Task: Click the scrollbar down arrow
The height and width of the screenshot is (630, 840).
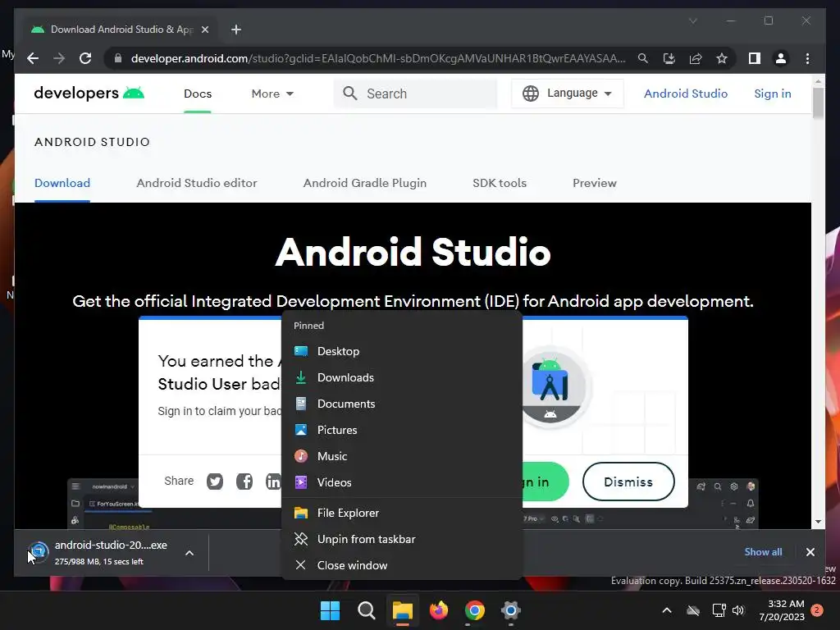Action: point(818,521)
